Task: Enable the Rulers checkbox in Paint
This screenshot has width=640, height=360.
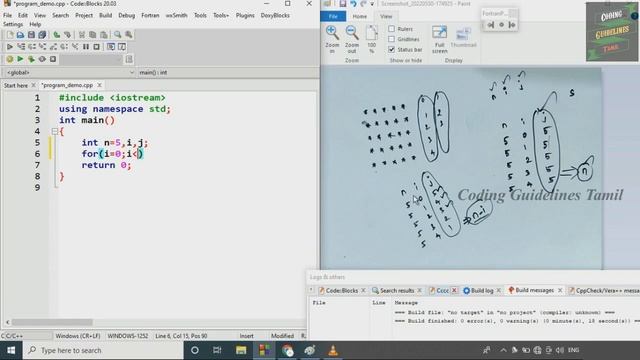Action: (x=391, y=29)
